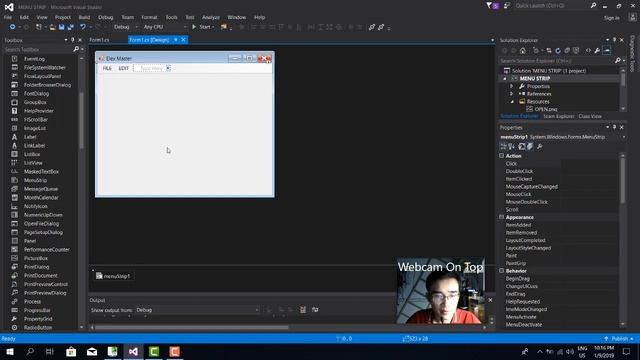Click the Show All Files icon in Solution Explorer
This screenshot has width=640, height=360.
576,51
